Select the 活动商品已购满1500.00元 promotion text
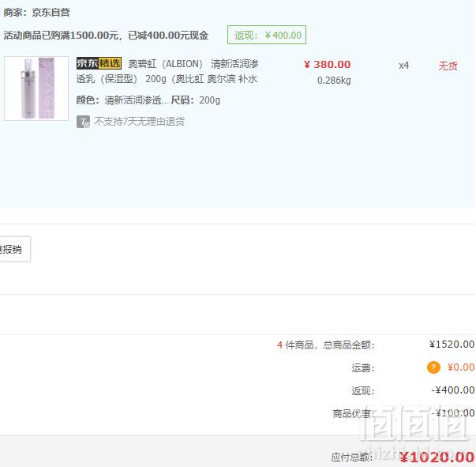The image size is (476, 467). coord(106,36)
